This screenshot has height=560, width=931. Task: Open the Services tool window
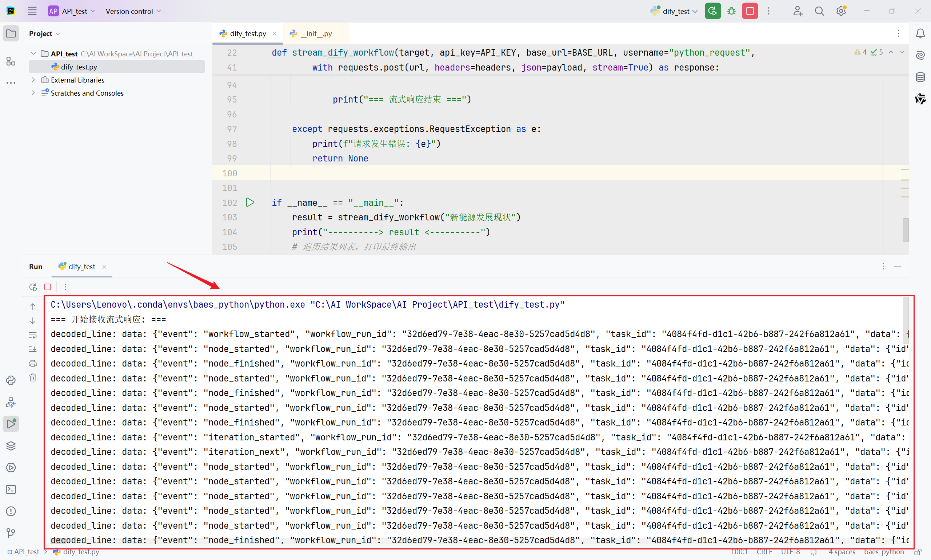(11, 468)
